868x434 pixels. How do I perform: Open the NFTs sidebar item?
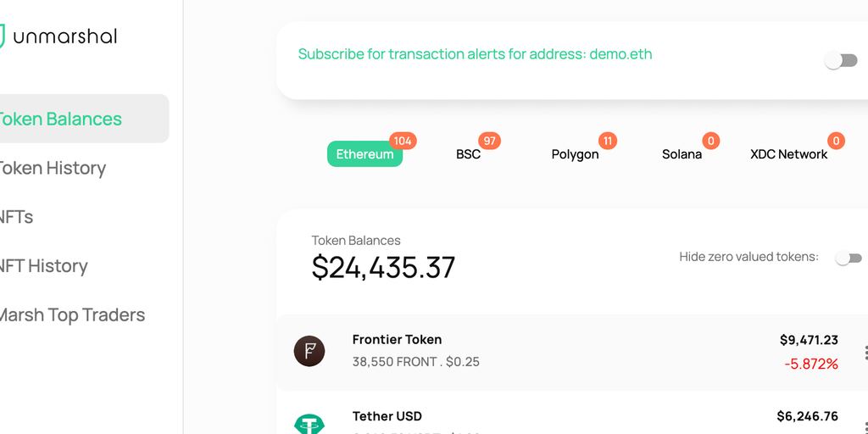(17, 217)
